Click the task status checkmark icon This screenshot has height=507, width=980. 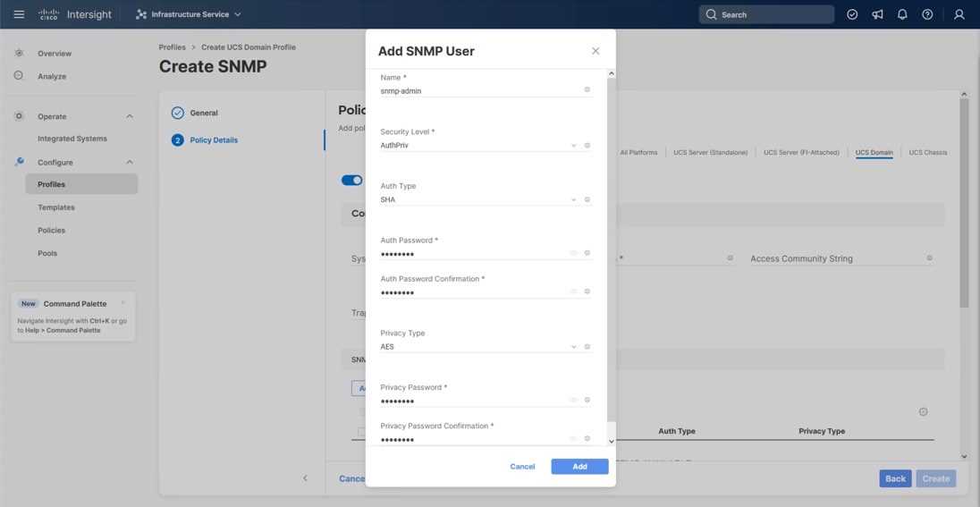pyautogui.click(x=852, y=14)
